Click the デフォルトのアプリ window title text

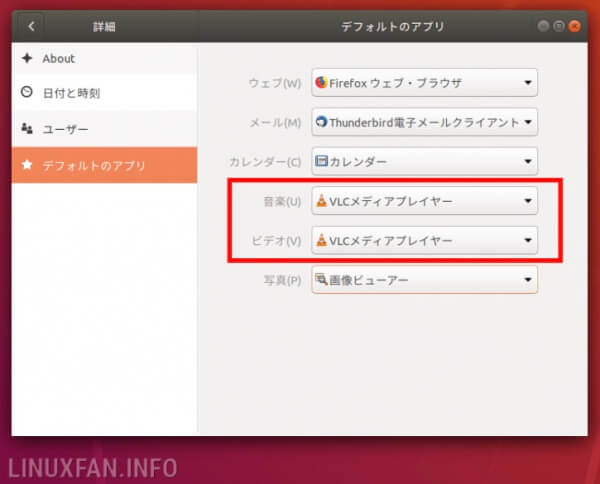(393, 26)
